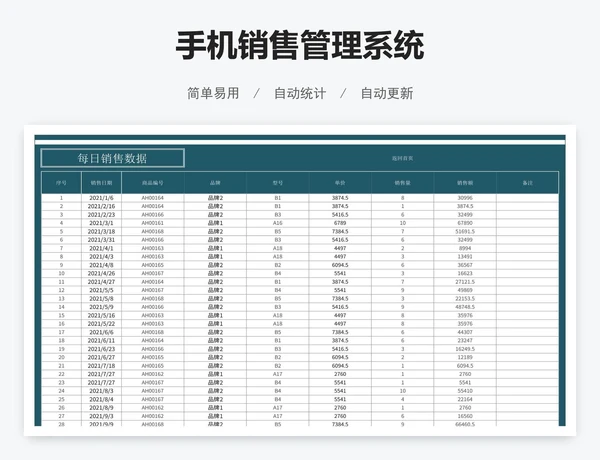Click the sales amount cell 23247
The height and width of the screenshot is (460, 600).
[x=465, y=341]
